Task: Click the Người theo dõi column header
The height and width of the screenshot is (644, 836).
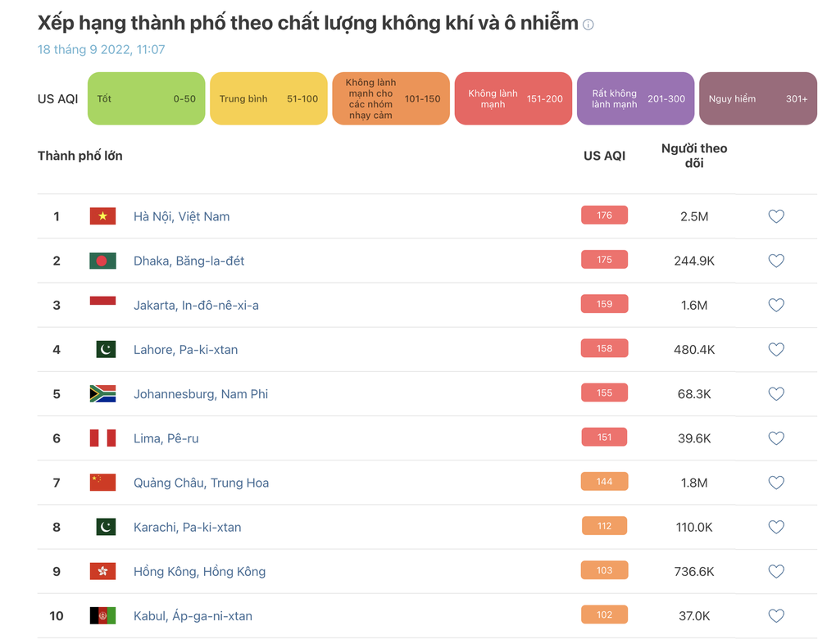Action: 694,156
